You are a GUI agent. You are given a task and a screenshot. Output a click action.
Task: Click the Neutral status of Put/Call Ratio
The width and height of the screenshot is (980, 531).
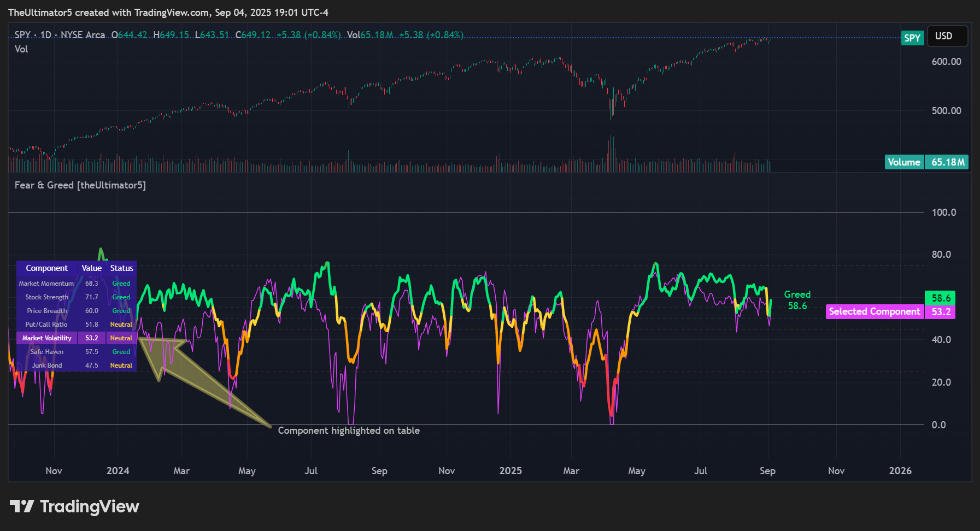coord(121,324)
